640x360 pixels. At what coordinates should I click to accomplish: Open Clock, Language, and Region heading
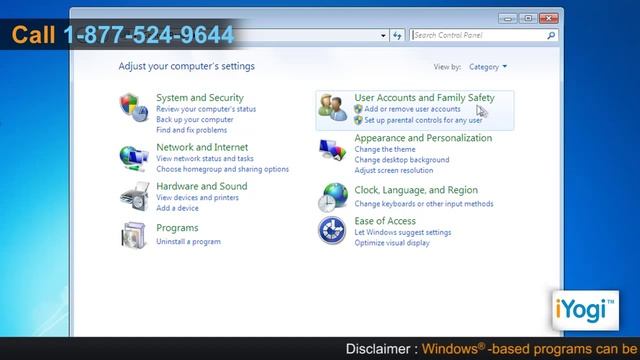click(x=416, y=190)
